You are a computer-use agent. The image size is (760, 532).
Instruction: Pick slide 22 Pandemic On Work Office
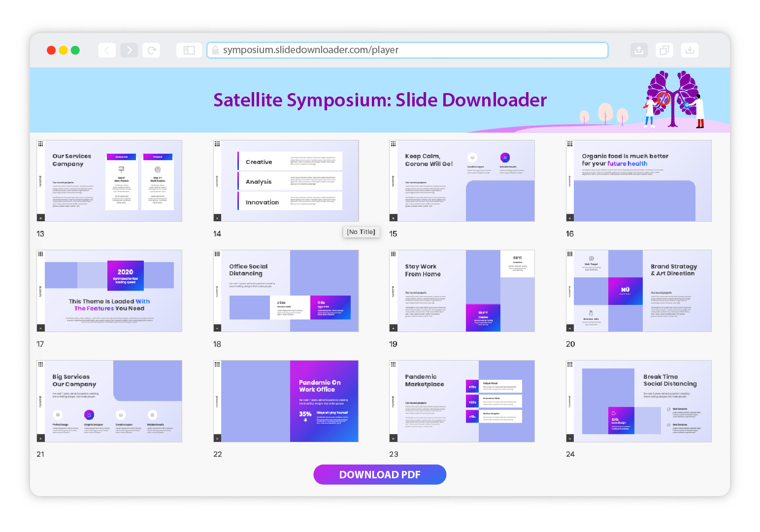pyautogui.click(x=286, y=401)
